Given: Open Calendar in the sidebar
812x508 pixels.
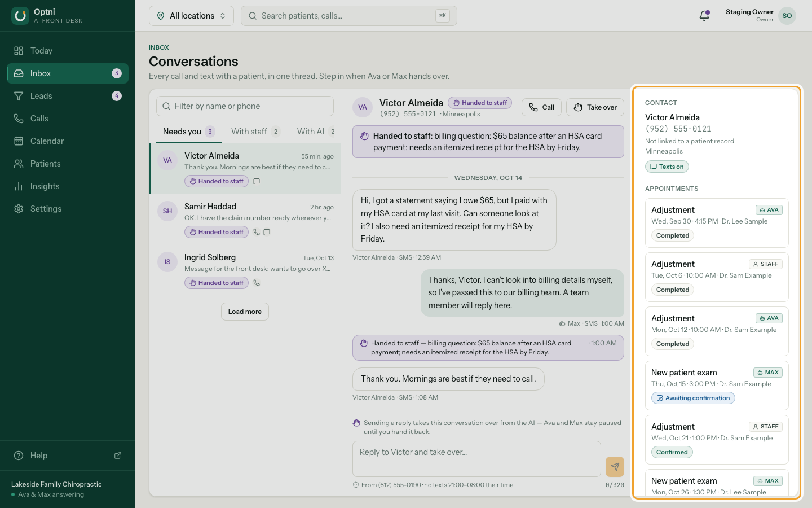Looking at the screenshot, I should click(68, 141).
